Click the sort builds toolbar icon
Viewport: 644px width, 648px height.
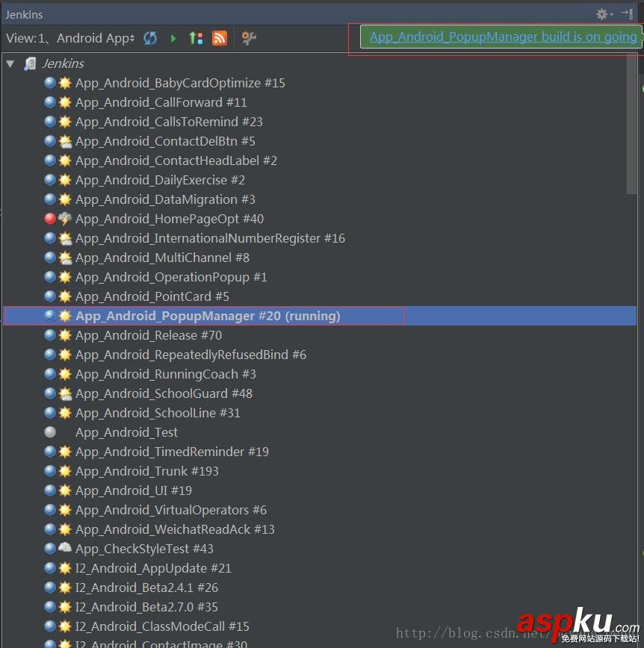[x=196, y=38]
